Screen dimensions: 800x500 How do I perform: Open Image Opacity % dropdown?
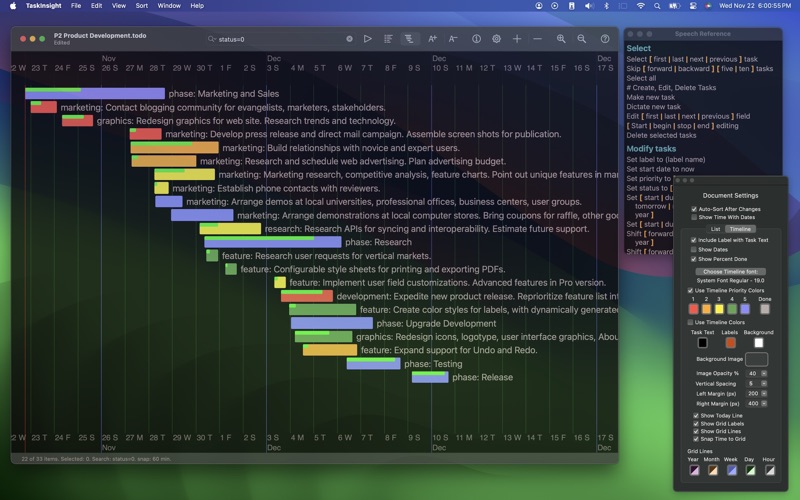[x=764, y=373]
